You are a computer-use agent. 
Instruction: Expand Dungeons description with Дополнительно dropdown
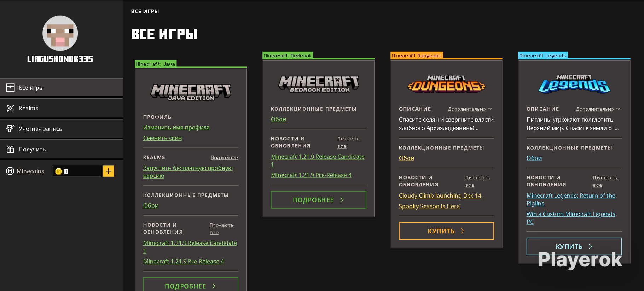click(470, 109)
